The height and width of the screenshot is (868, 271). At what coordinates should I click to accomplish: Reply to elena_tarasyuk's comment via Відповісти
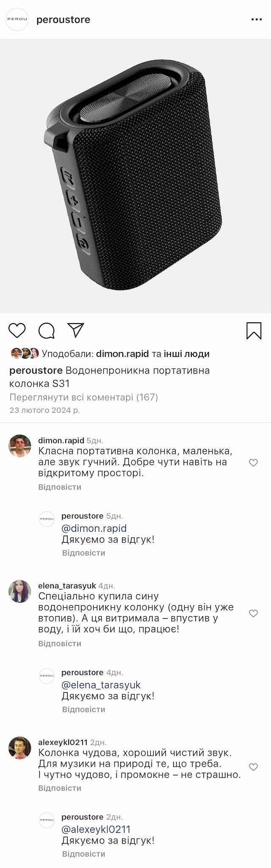pos(60,643)
